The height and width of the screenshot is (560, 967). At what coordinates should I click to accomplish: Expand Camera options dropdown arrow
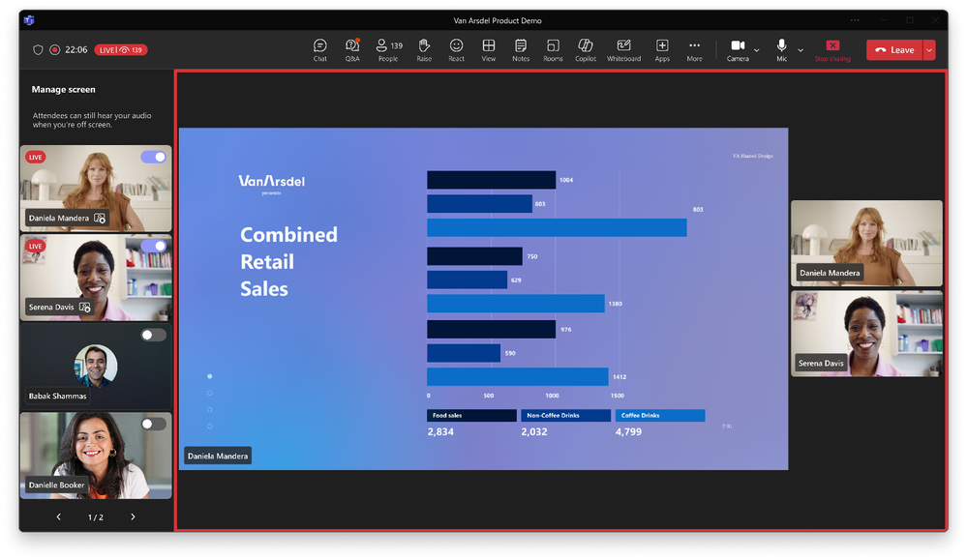click(x=757, y=50)
